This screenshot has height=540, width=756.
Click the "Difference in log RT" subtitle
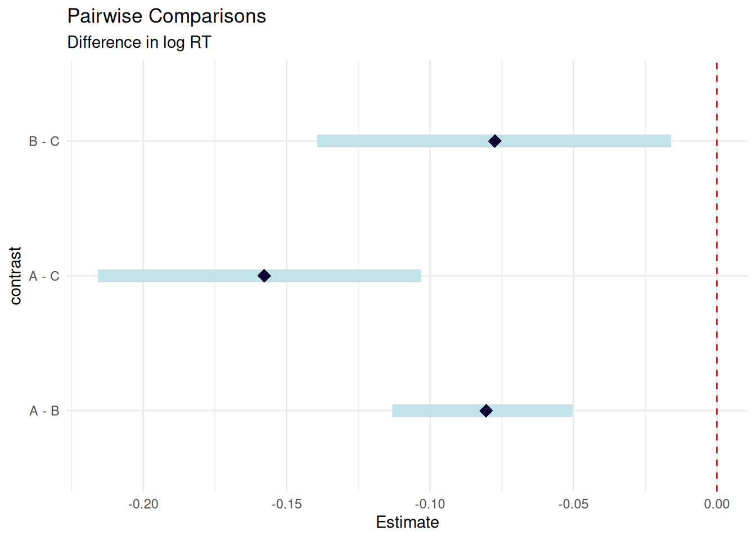pyautogui.click(x=139, y=42)
